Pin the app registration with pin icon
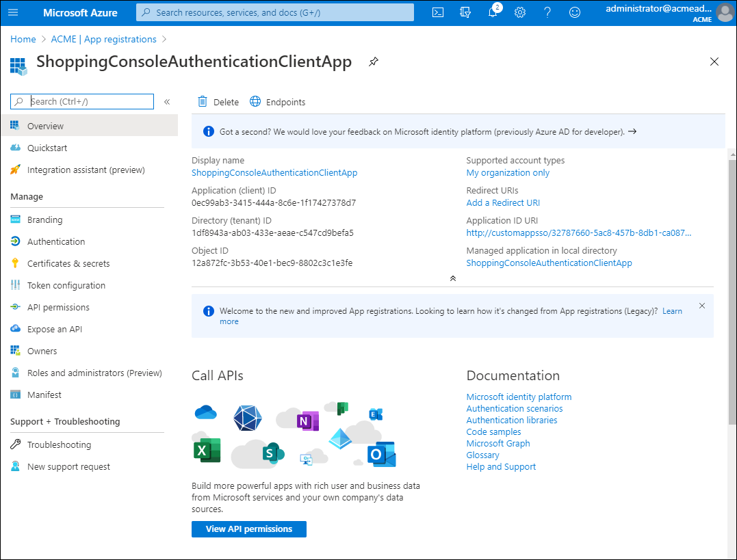The width and height of the screenshot is (737, 560). [x=373, y=62]
